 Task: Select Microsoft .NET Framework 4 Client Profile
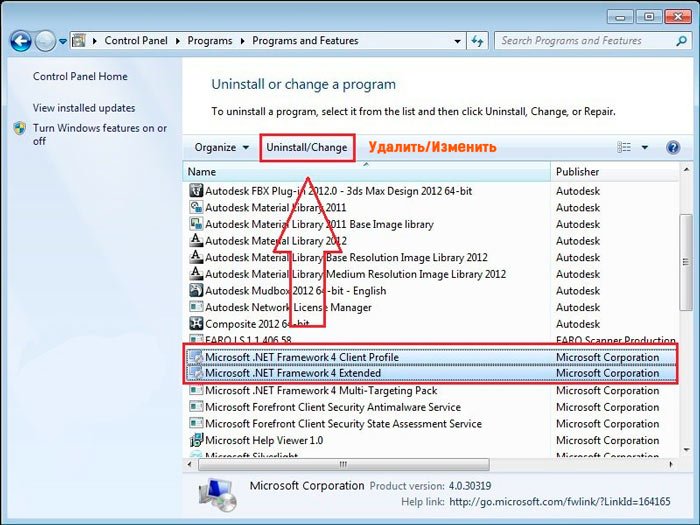tap(302, 357)
